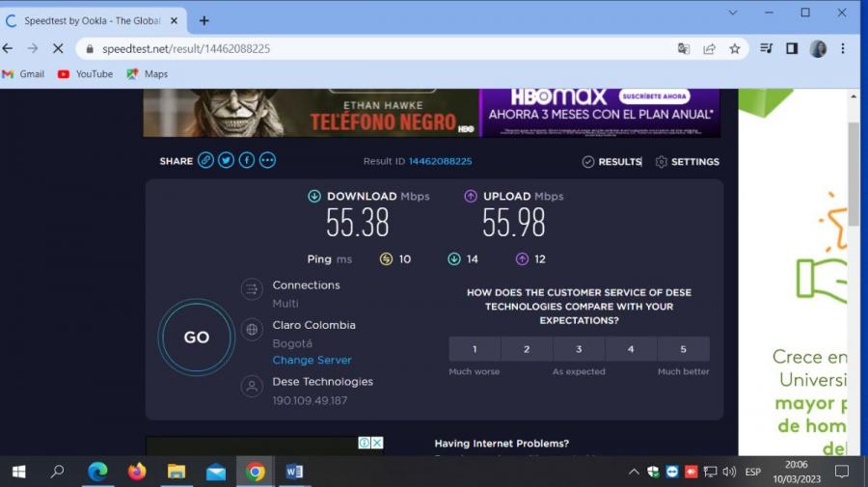The image size is (868, 487).
Task: Rate customer service as 3
Action: click(x=579, y=349)
